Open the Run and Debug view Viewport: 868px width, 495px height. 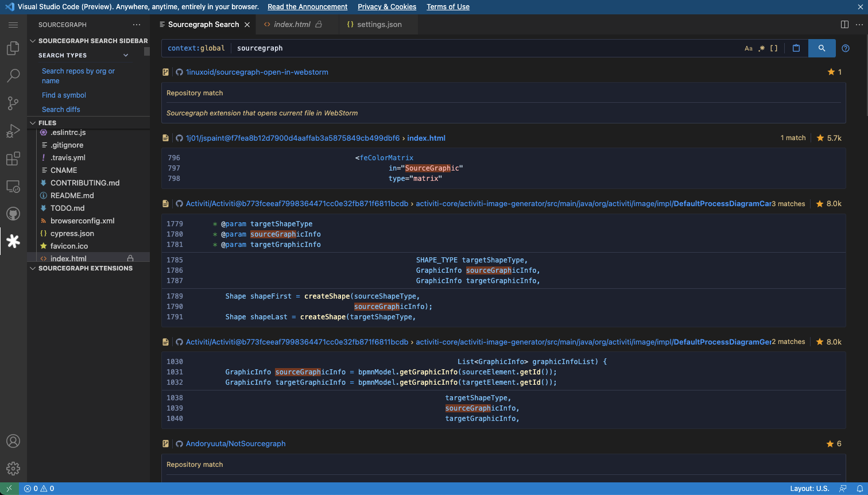(13, 131)
